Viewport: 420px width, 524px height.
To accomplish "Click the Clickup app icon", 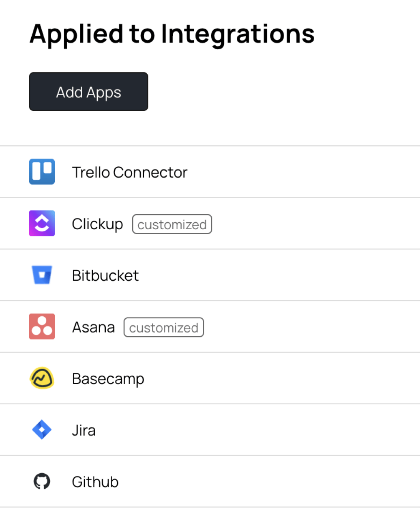I will [42, 223].
